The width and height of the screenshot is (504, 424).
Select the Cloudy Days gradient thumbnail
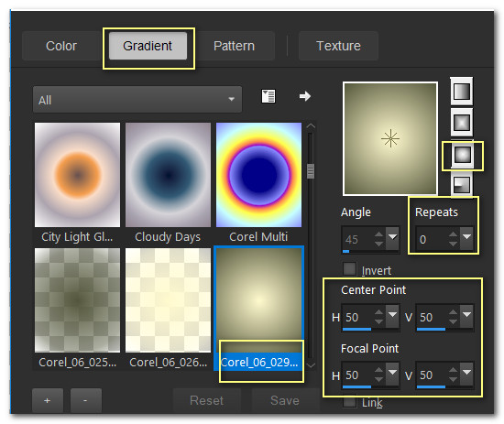click(x=168, y=175)
